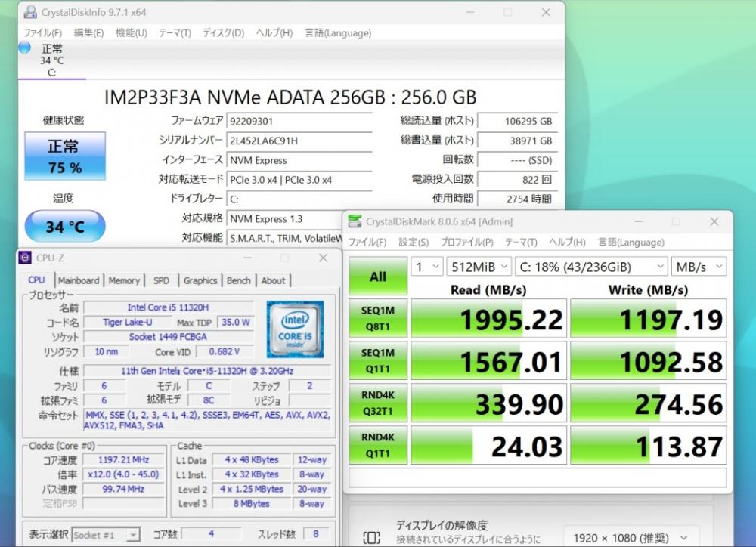Open test size dropdown 512MiB
Screen dimensions: 756x547
[x=479, y=267]
